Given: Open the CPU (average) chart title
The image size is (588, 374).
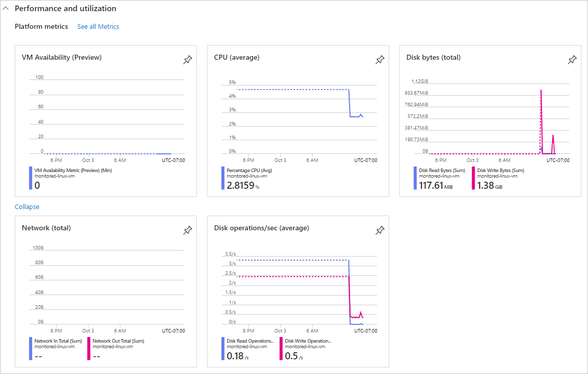Looking at the screenshot, I should pos(237,58).
